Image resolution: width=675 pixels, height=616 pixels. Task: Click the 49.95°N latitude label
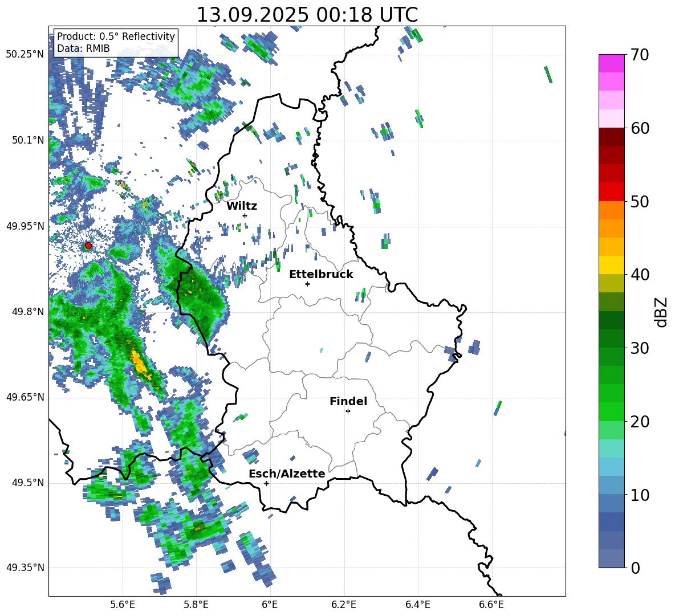[25, 226]
